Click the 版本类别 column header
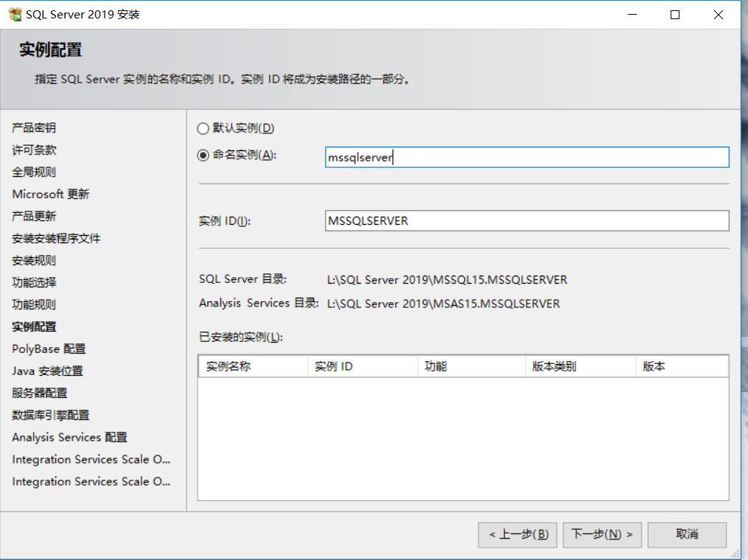Image resolution: width=748 pixels, height=560 pixels. click(x=581, y=366)
